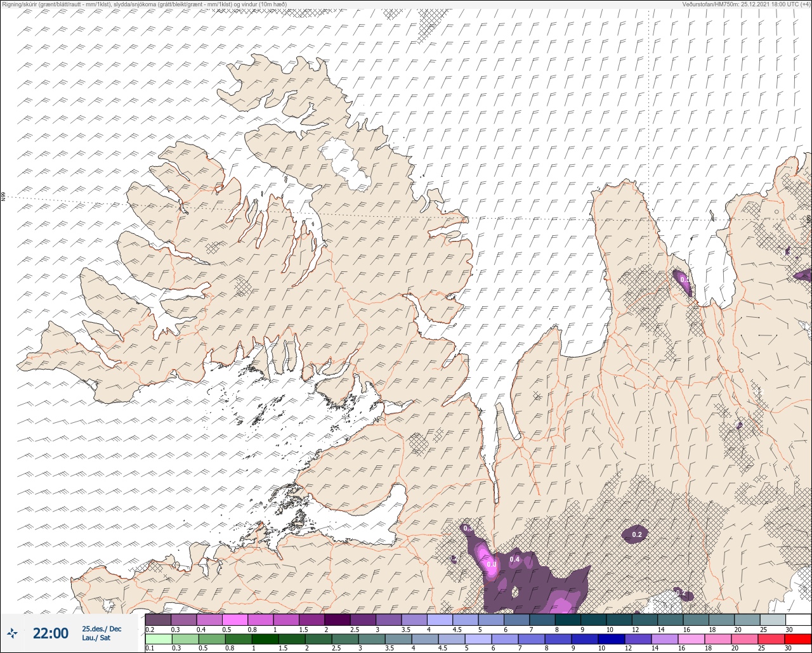Select the pale grey 25–30 swatch in the upper legend
The width and height of the screenshot is (812, 653).
tap(773, 619)
